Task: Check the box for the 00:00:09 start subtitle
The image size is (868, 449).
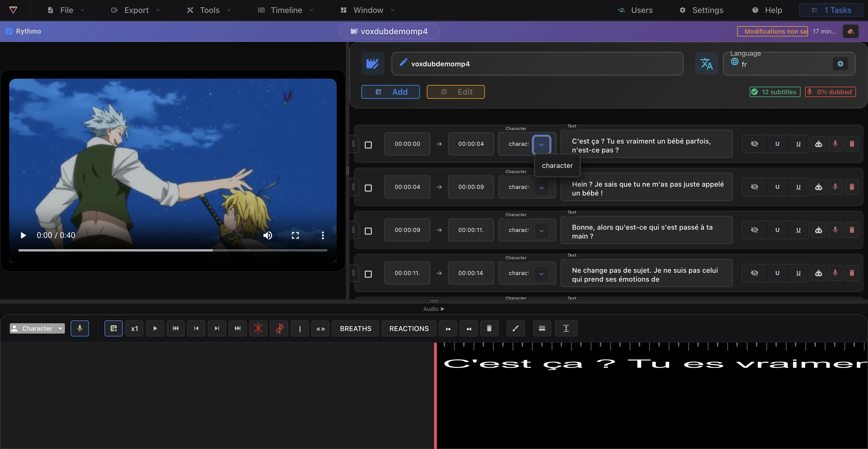Action: [x=368, y=231]
